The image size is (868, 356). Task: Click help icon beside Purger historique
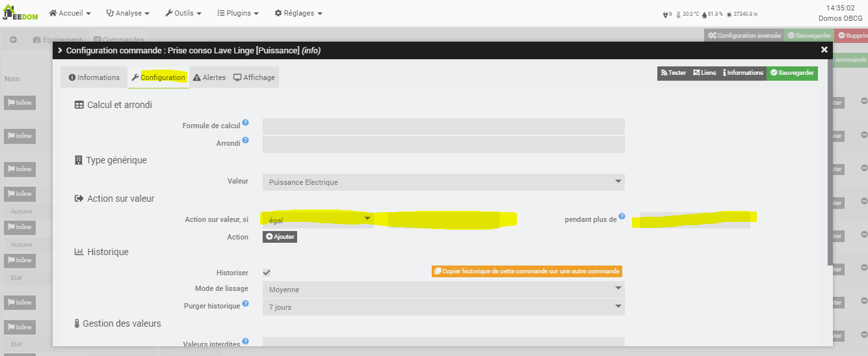(246, 303)
